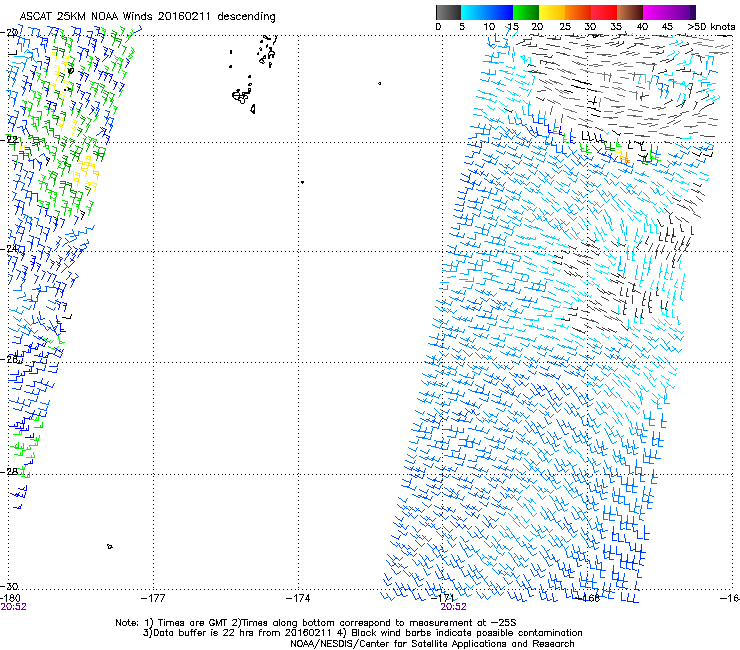Select the '-26' latitude axis label
Image resolution: width=740 pixels, height=650 pixels.
click(x=9, y=359)
